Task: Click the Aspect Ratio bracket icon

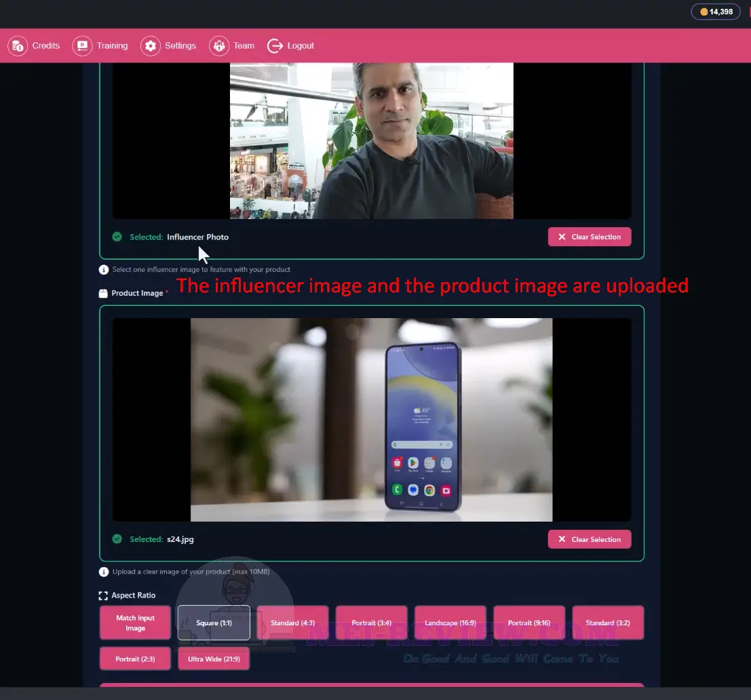Action: tap(103, 596)
